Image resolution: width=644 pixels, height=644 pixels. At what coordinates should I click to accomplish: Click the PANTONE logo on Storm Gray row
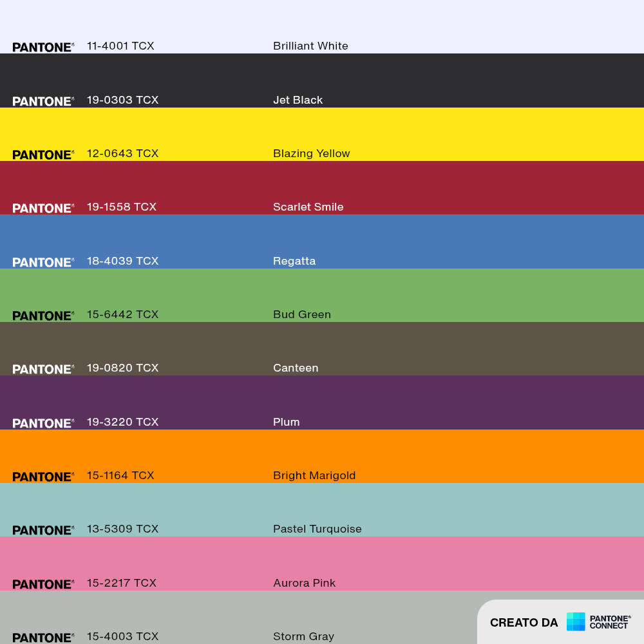coord(43,638)
